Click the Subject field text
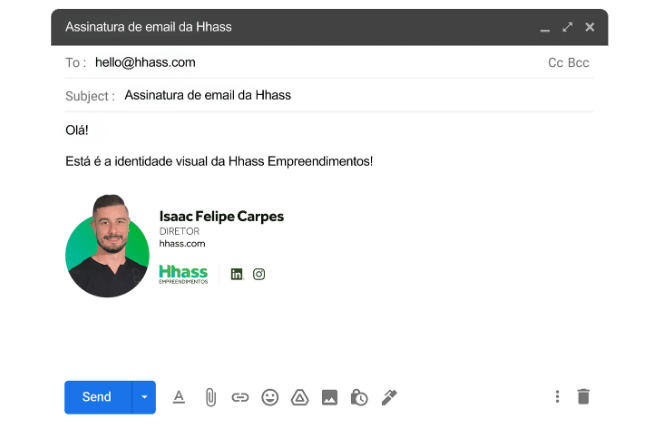This screenshot has height=440, width=660. pos(208,95)
